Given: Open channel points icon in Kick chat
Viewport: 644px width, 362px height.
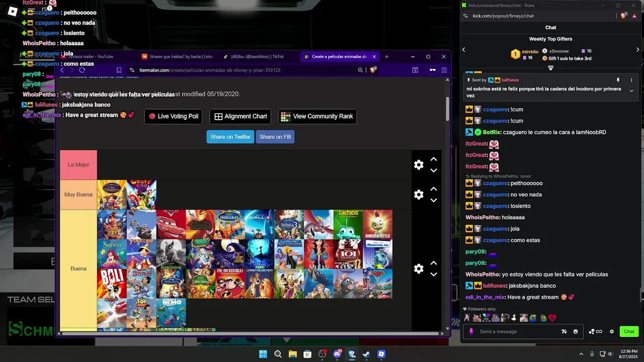Looking at the screenshot, I should point(595,331).
